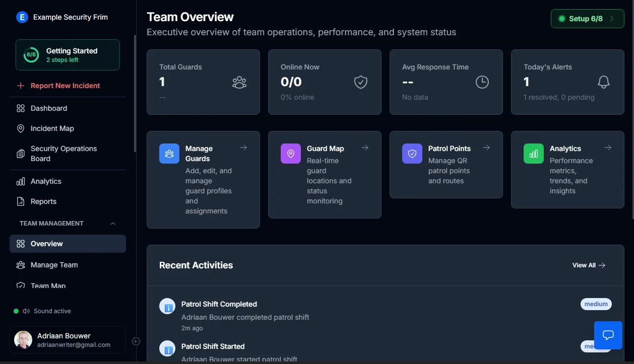This screenshot has height=364, width=634.
Task: Toggle the Sound active speaker indicator
Action: 26,311
